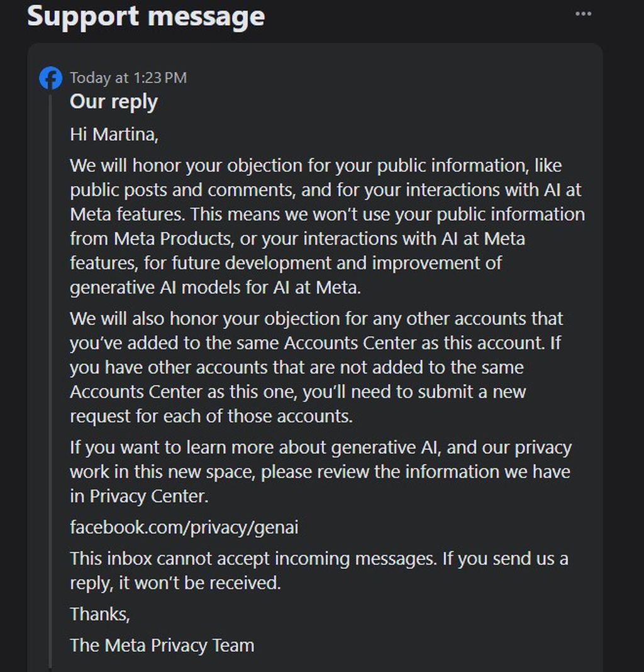
Task: Click the paragraph about learning more generative AI
Action: pos(314,471)
